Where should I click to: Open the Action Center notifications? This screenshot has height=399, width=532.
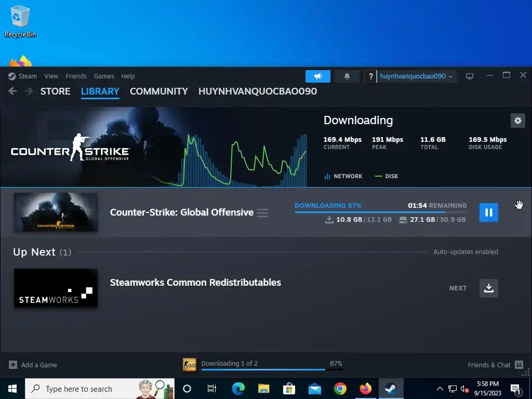(x=515, y=389)
